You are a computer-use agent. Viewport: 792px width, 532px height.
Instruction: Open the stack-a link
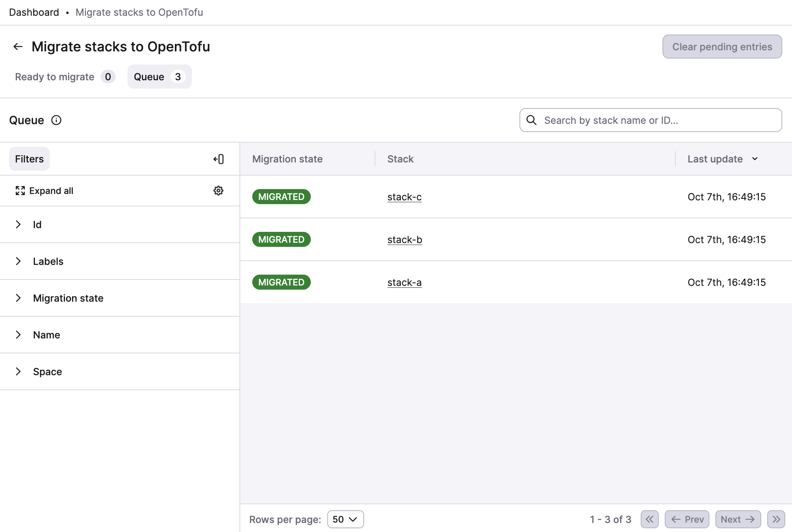pyautogui.click(x=404, y=283)
